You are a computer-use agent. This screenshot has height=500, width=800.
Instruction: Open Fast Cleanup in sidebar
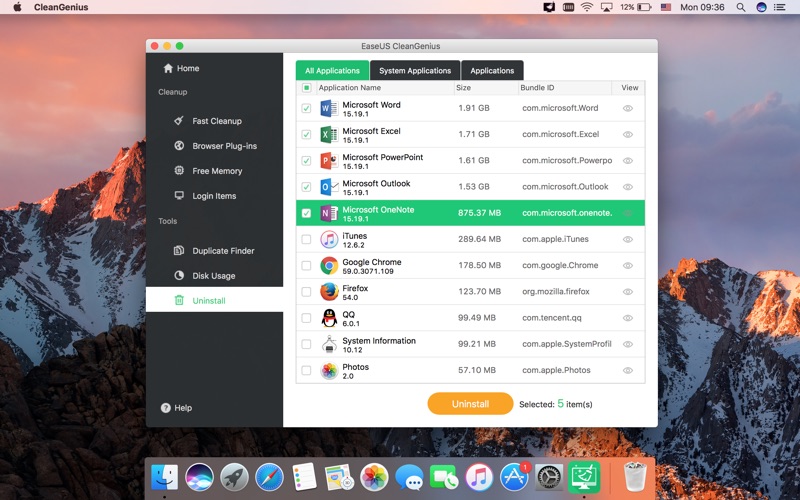tap(208, 121)
